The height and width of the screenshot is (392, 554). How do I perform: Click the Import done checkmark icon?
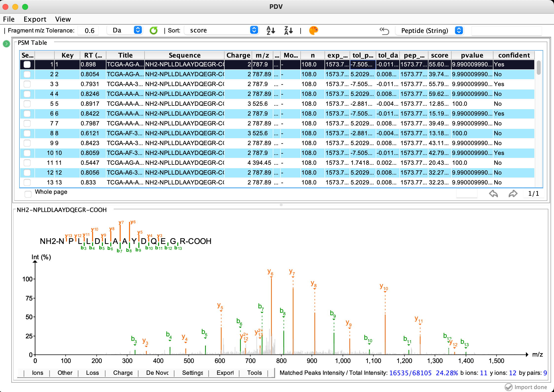click(x=508, y=387)
